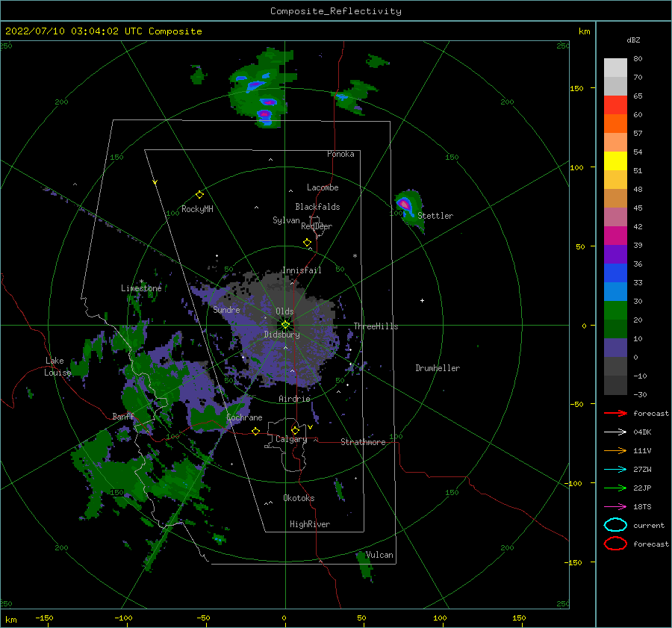The image size is (672, 628).
Task: Click the ThreeHills town label
Action: coord(376,326)
